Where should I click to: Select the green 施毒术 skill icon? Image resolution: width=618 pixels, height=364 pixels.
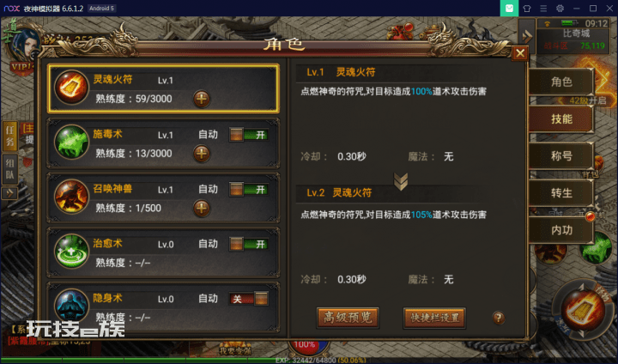pyautogui.click(x=71, y=142)
